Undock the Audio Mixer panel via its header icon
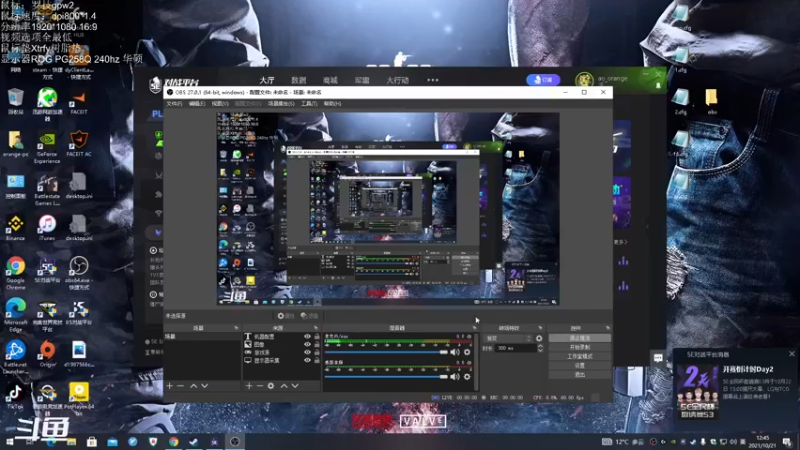The image size is (800, 450). click(474, 328)
